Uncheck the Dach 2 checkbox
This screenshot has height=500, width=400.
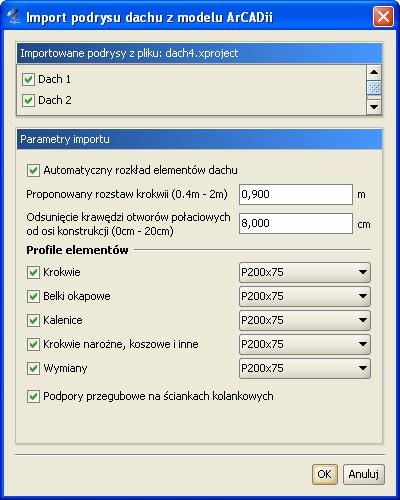click(x=28, y=100)
